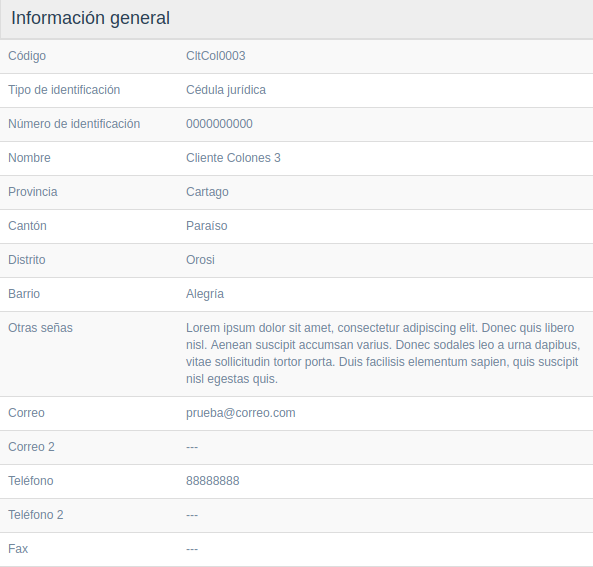Click the 'Otras señas' label

[40, 328]
